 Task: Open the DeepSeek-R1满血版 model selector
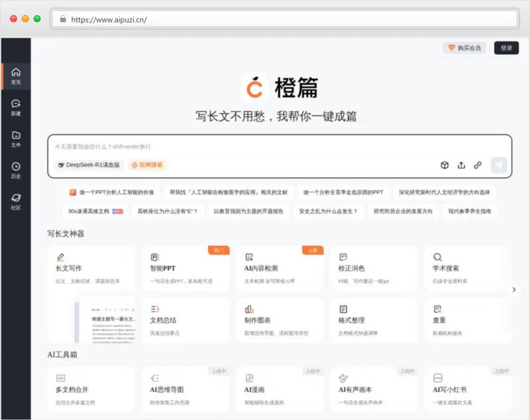(89, 165)
